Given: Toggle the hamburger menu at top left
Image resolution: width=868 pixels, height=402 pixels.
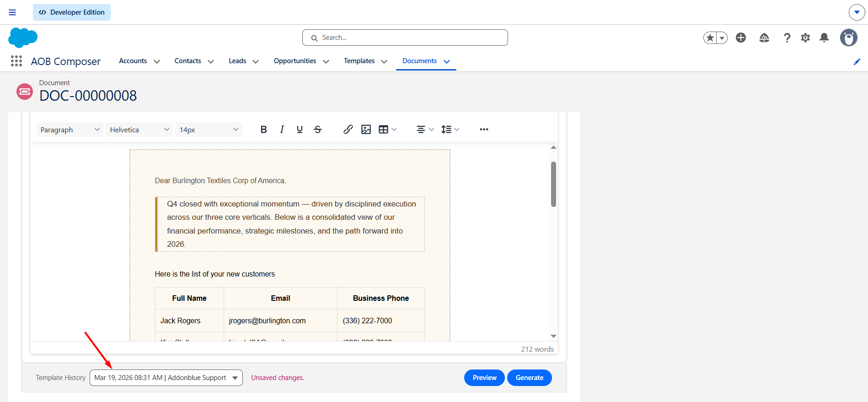Looking at the screenshot, I should click(x=12, y=12).
